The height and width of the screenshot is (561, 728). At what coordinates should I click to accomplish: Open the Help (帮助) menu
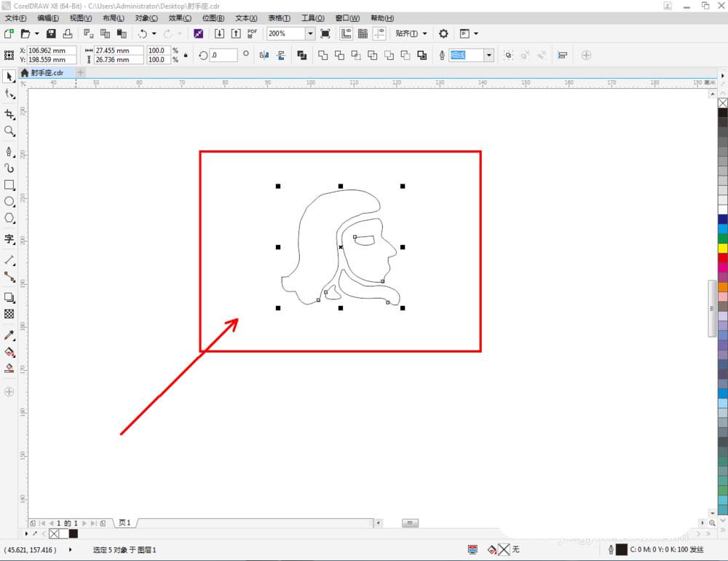pyautogui.click(x=382, y=18)
